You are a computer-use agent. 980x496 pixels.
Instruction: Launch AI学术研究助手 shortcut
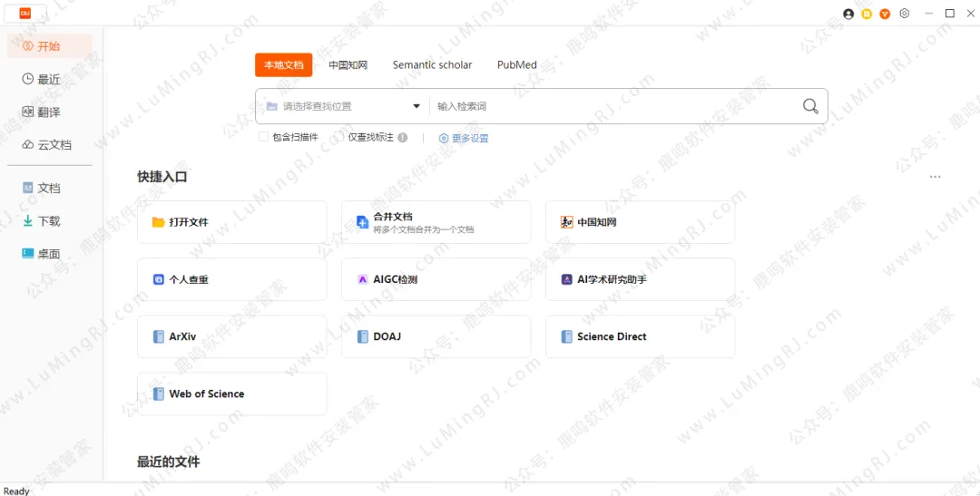tap(640, 279)
